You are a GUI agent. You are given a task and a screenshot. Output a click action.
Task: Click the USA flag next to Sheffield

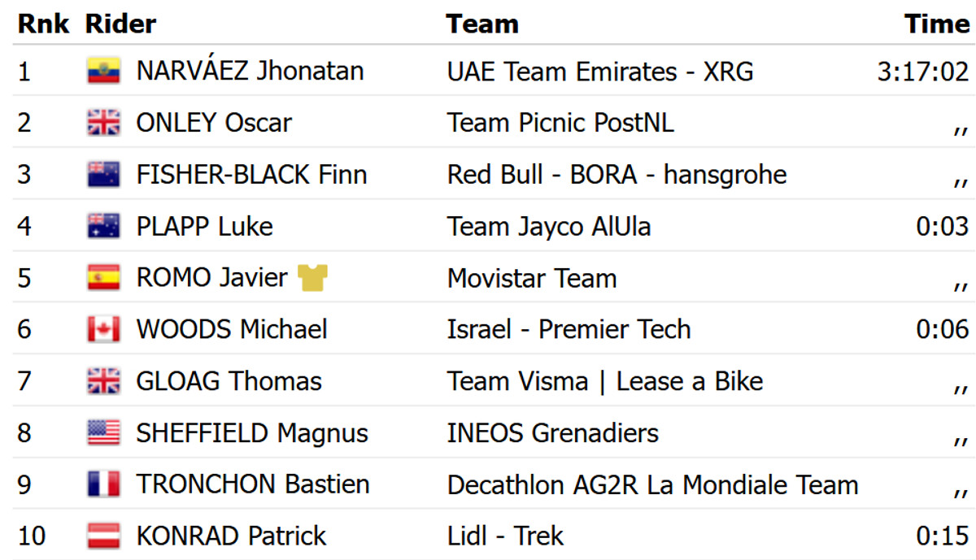tap(103, 433)
